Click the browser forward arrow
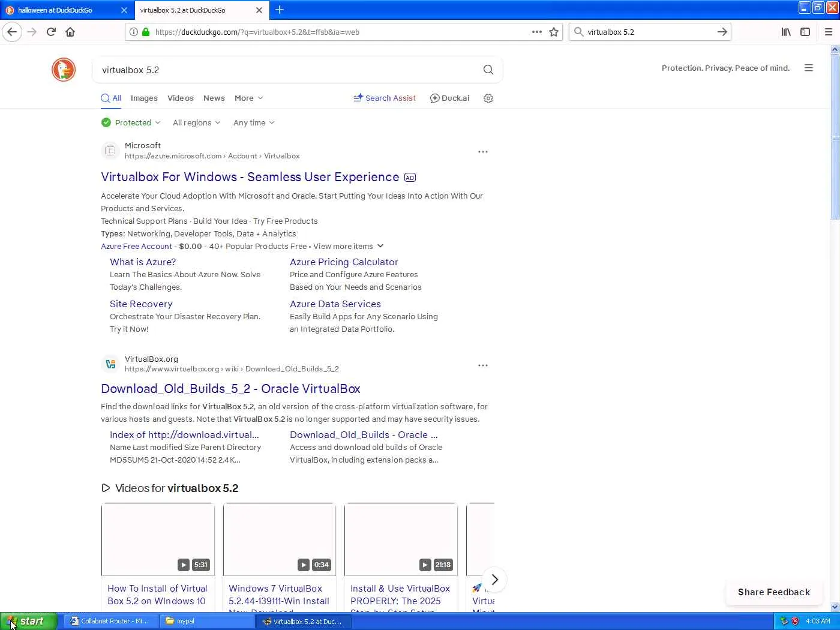840x630 pixels. [x=32, y=32]
